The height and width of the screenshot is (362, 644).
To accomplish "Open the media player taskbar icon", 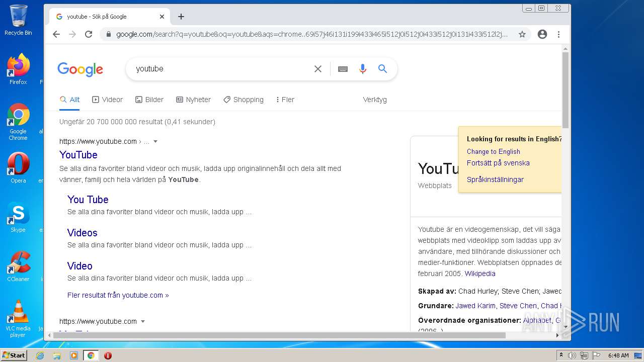I will coord(74,355).
